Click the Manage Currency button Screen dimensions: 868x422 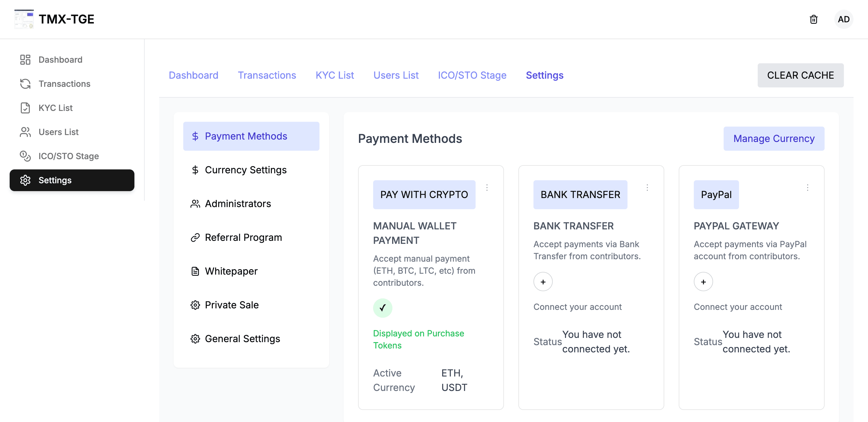click(774, 139)
